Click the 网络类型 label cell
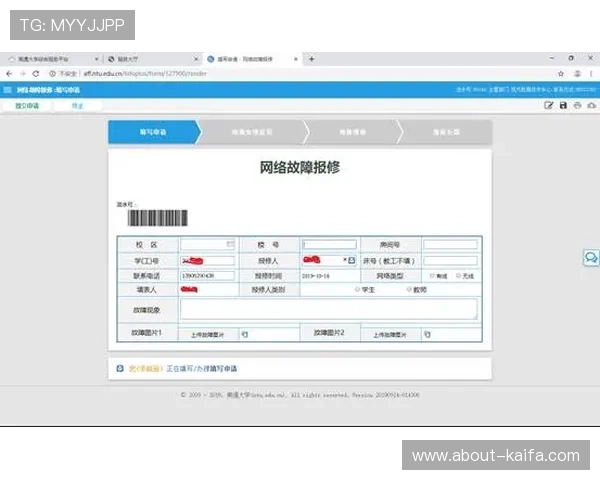This screenshot has height=480, width=600. [x=390, y=276]
